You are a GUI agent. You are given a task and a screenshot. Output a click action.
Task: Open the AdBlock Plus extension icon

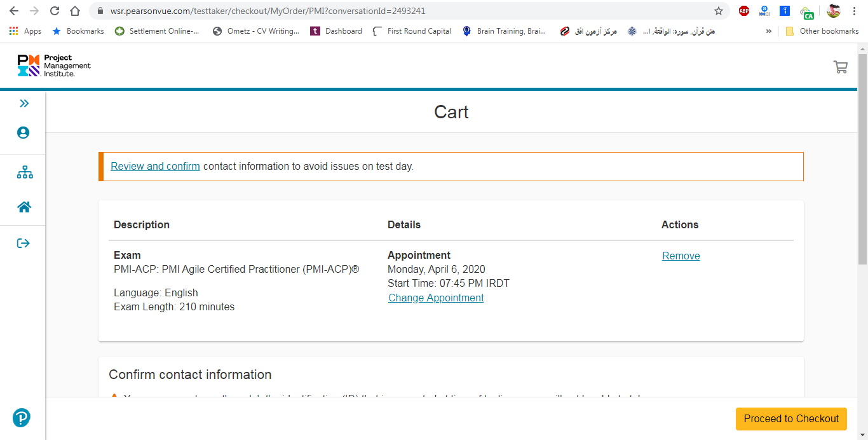(744, 11)
